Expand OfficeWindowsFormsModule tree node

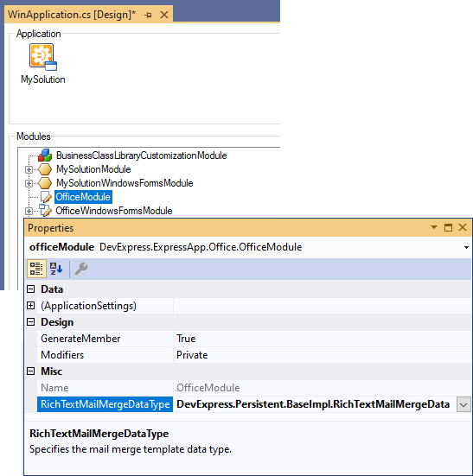[x=29, y=211]
